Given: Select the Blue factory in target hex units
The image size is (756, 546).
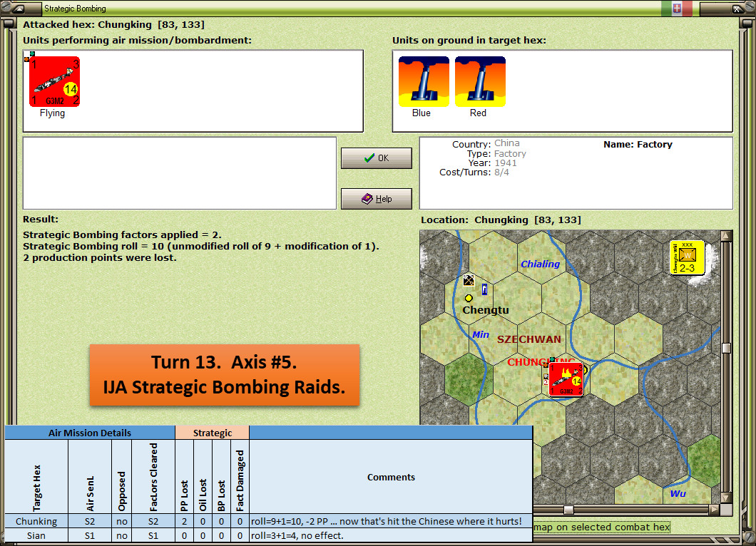Looking at the screenshot, I should click(424, 81).
